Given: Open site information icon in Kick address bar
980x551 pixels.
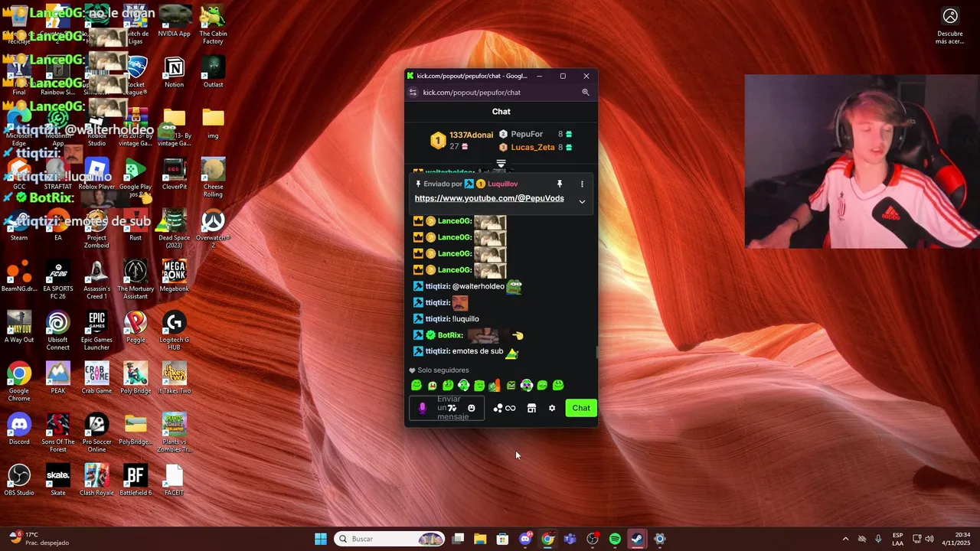Looking at the screenshot, I should (x=413, y=93).
